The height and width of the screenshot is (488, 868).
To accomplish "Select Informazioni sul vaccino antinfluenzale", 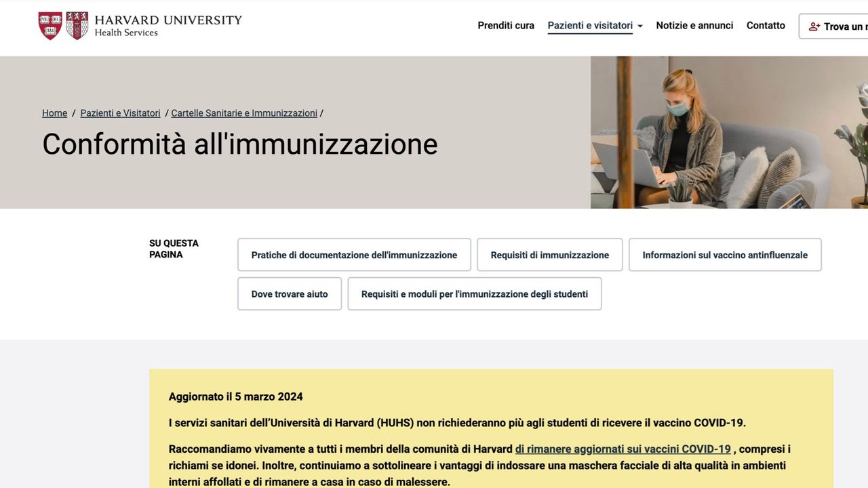I will coord(725,255).
